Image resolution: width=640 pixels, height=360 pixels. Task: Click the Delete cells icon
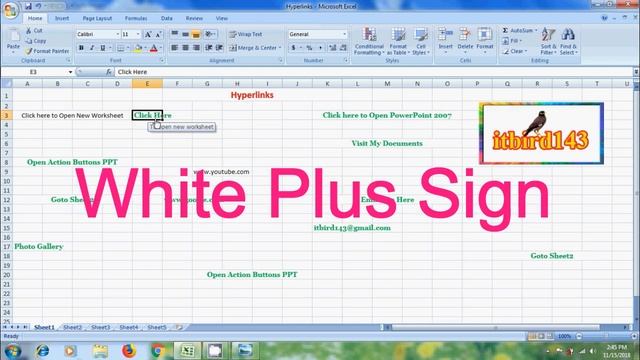tap(465, 35)
